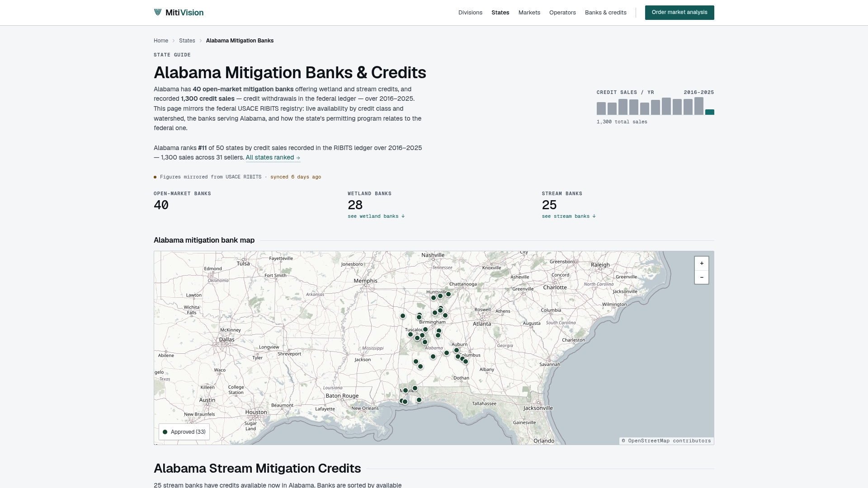Click the 'Alabama mitigation bank map' heading
The image size is (868, 488).
click(x=204, y=240)
